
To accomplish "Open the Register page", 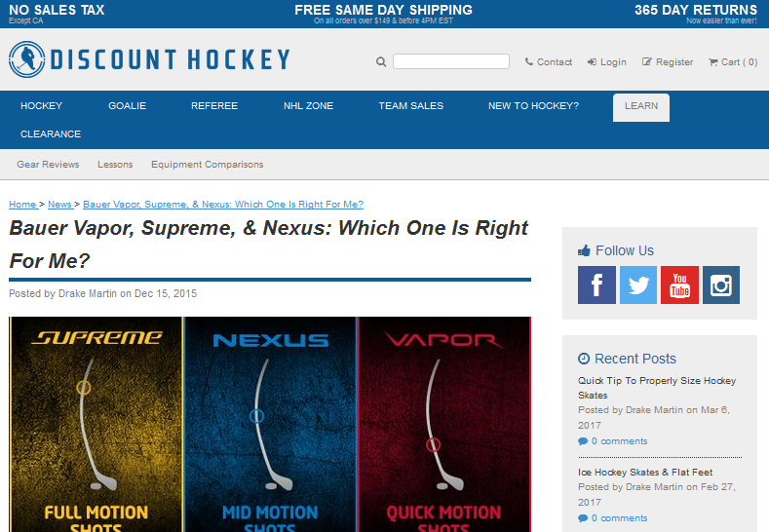I will pyautogui.click(x=668, y=61).
